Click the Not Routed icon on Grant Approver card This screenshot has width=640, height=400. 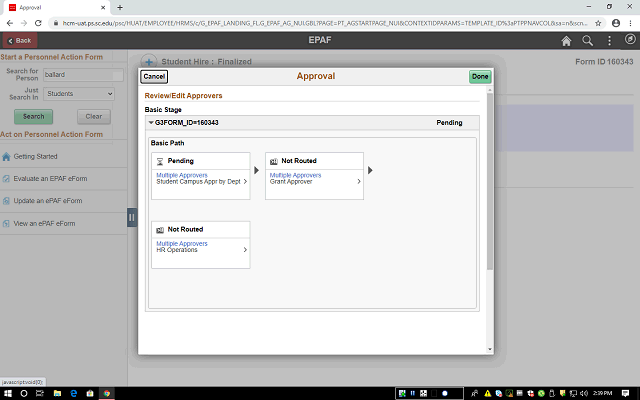273,162
